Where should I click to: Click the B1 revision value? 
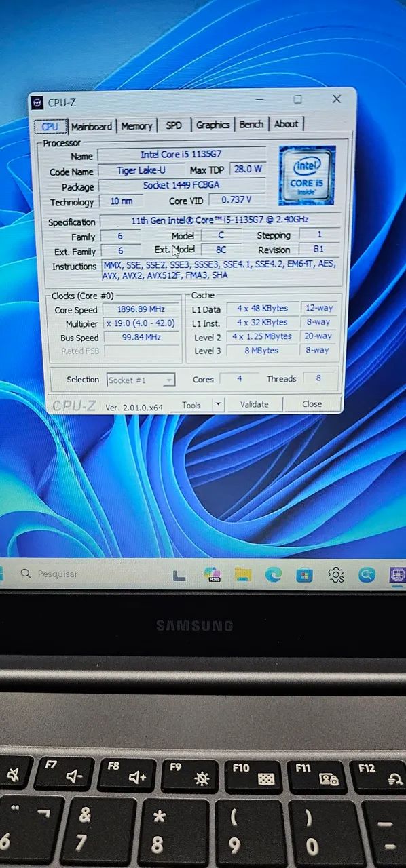pos(319,249)
